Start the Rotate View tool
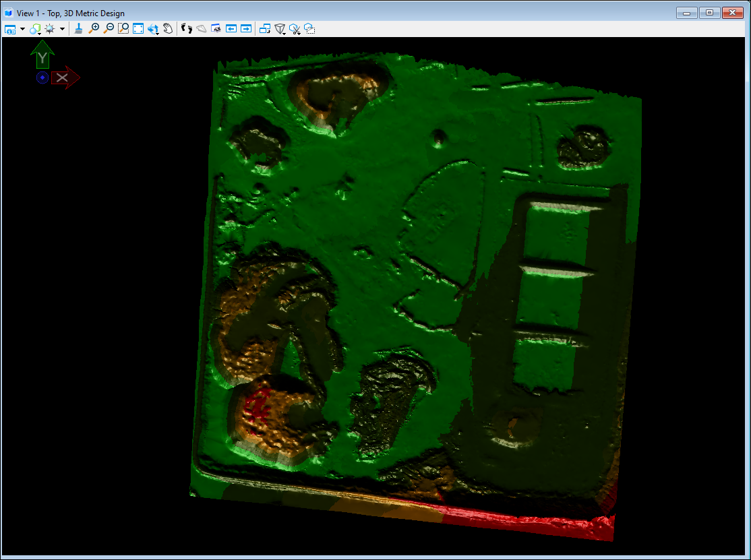Image resolution: width=751 pixels, height=560 pixels. coord(153,28)
